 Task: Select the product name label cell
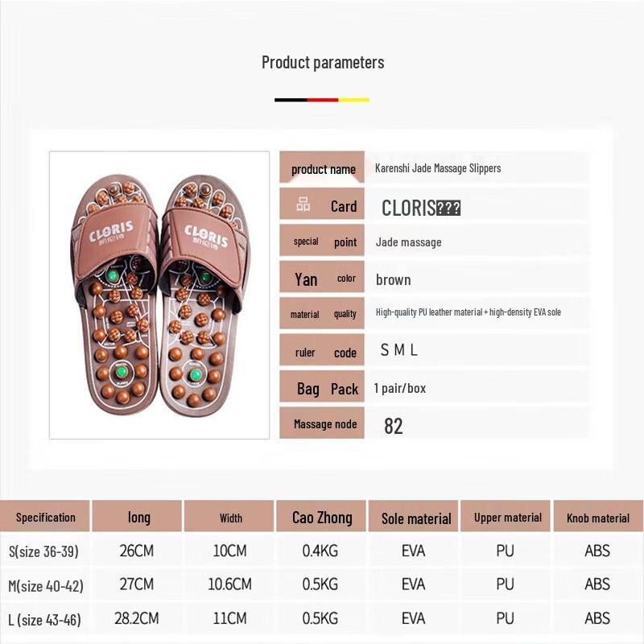click(323, 169)
